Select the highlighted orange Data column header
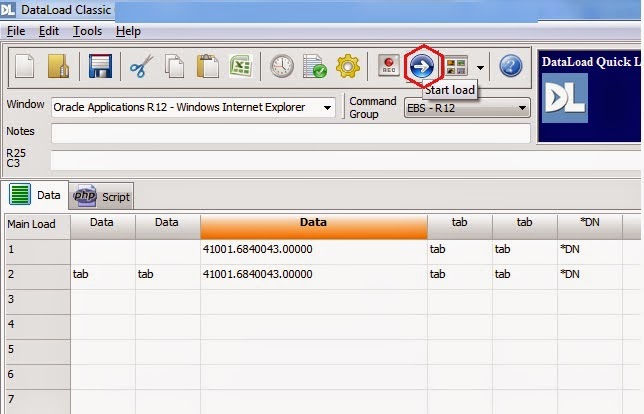The width and height of the screenshot is (644, 414). [314, 226]
